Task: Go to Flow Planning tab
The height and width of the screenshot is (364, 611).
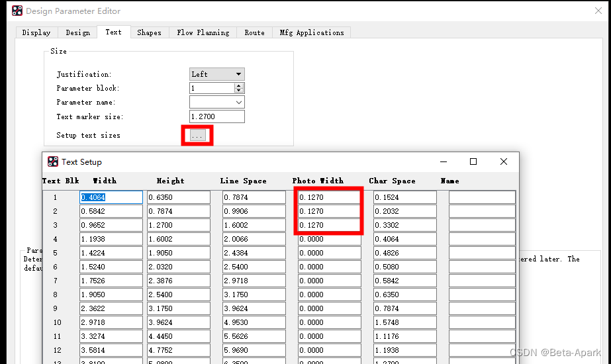Action: 203,32
